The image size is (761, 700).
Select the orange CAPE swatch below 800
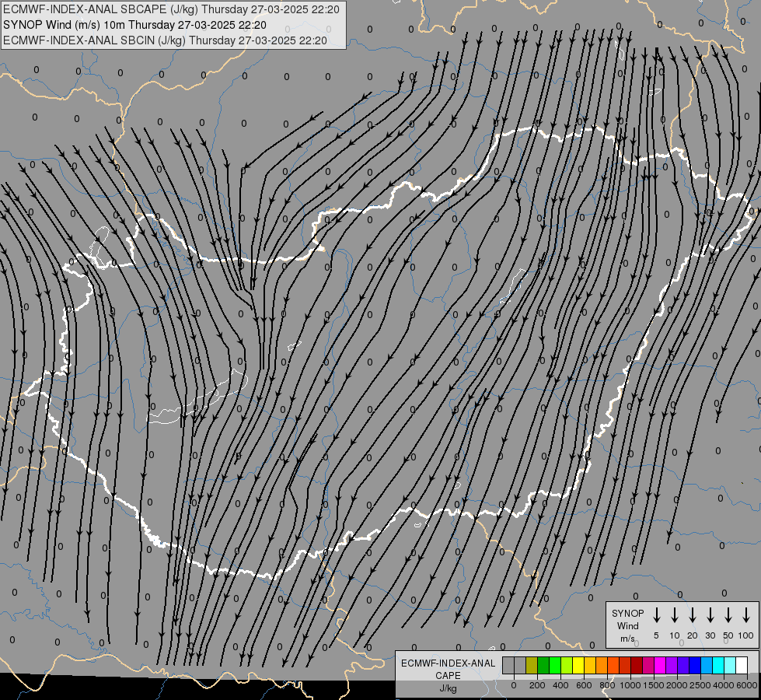tap(602, 666)
